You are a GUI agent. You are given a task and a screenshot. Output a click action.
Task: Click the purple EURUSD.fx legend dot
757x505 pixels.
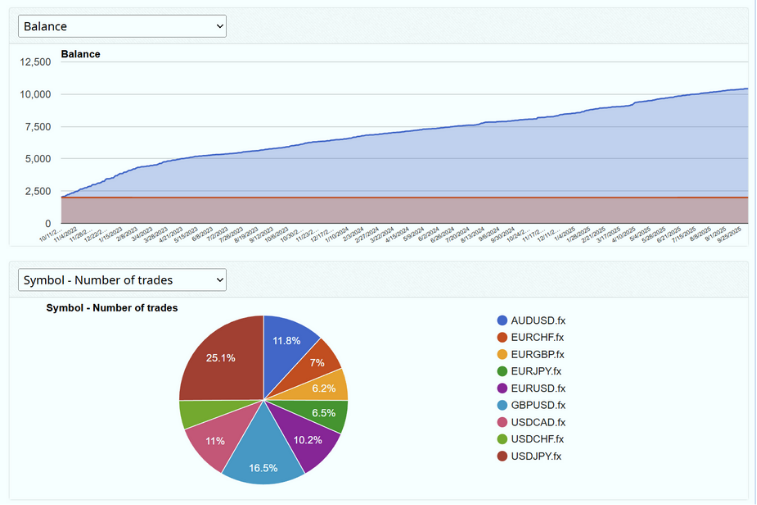coord(502,388)
